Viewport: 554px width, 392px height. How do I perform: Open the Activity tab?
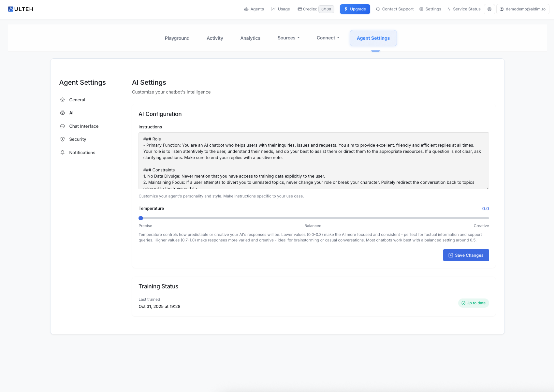pyautogui.click(x=215, y=38)
